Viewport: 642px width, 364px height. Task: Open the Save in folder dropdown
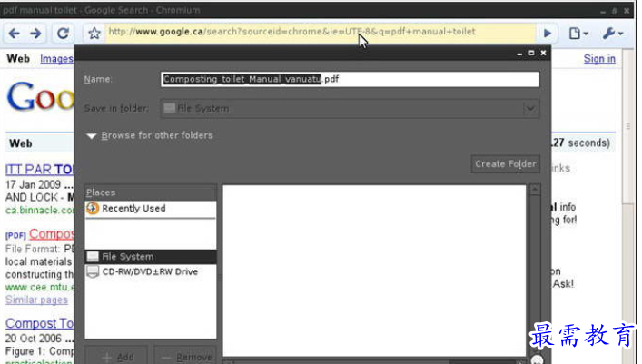pos(351,109)
